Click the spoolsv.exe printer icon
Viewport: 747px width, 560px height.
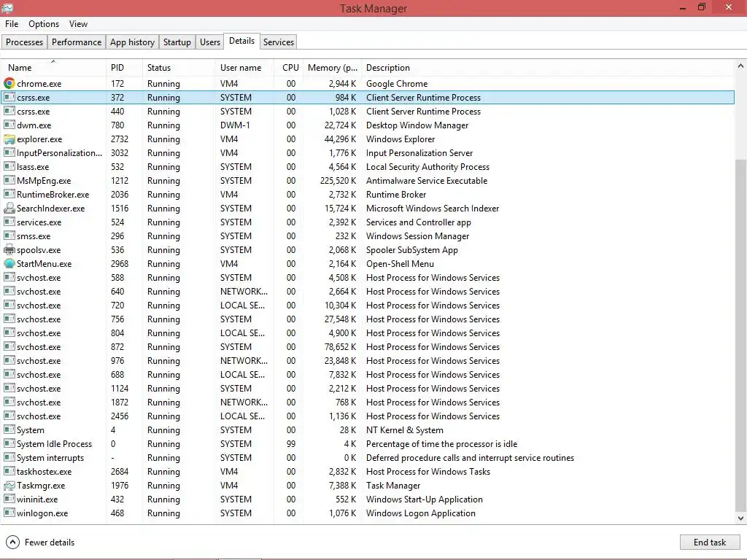point(9,249)
